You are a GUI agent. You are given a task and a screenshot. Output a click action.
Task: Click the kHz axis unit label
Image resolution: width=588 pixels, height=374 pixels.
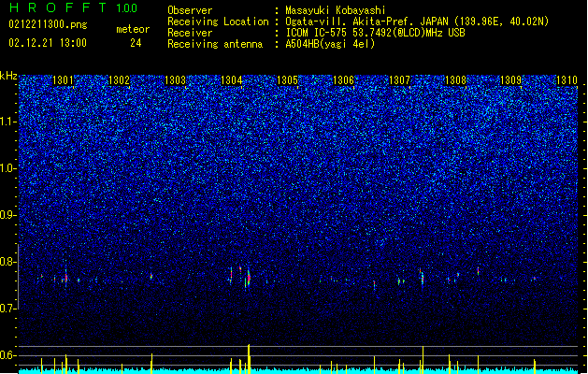pos(8,76)
